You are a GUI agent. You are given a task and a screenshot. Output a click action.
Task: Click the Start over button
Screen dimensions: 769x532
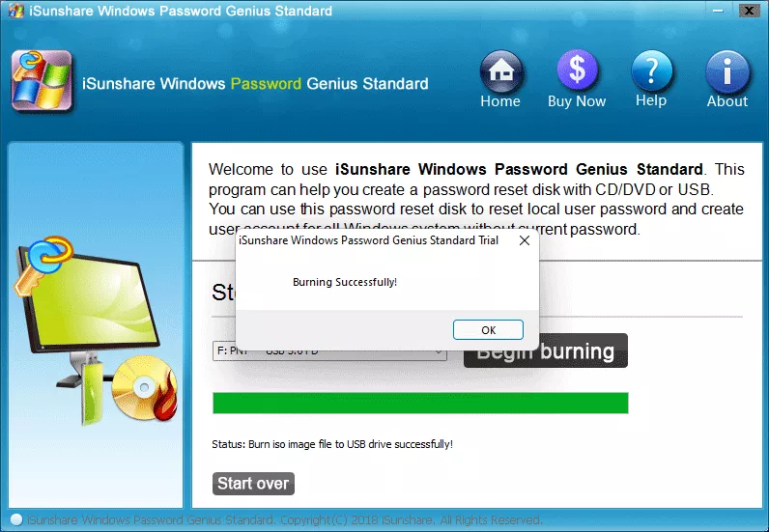(253, 484)
